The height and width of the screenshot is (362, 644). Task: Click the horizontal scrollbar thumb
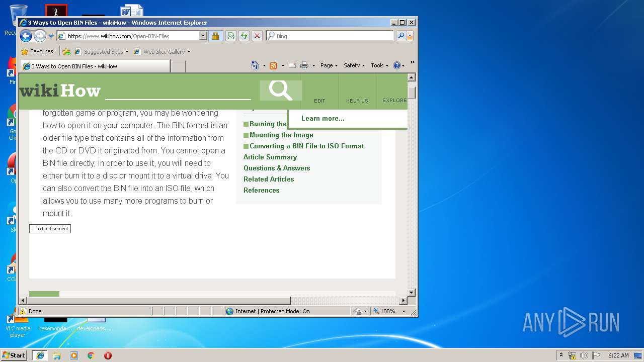pos(158,300)
